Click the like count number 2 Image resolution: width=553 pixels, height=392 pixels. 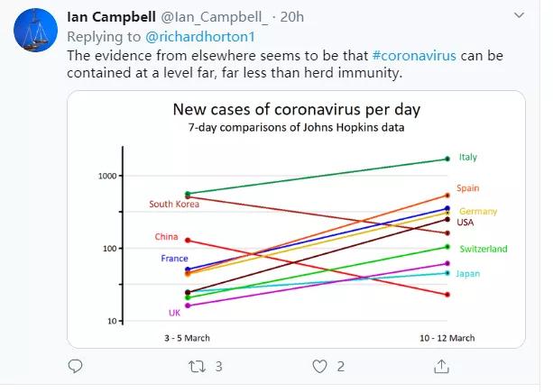coord(340,367)
